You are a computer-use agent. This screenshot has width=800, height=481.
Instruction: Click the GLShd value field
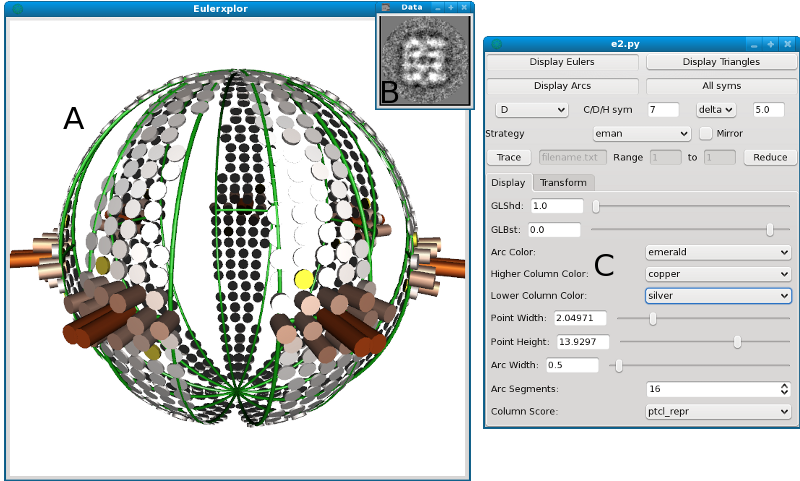tap(557, 206)
